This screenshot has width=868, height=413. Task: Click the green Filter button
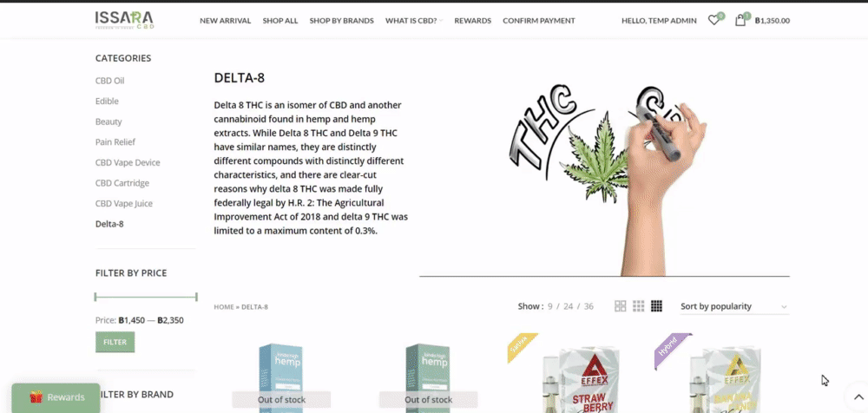115,342
